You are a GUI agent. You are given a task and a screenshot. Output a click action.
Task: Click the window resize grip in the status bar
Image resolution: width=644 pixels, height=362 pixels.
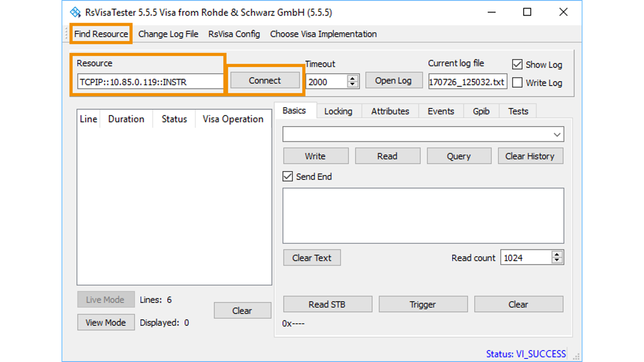[x=577, y=355]
